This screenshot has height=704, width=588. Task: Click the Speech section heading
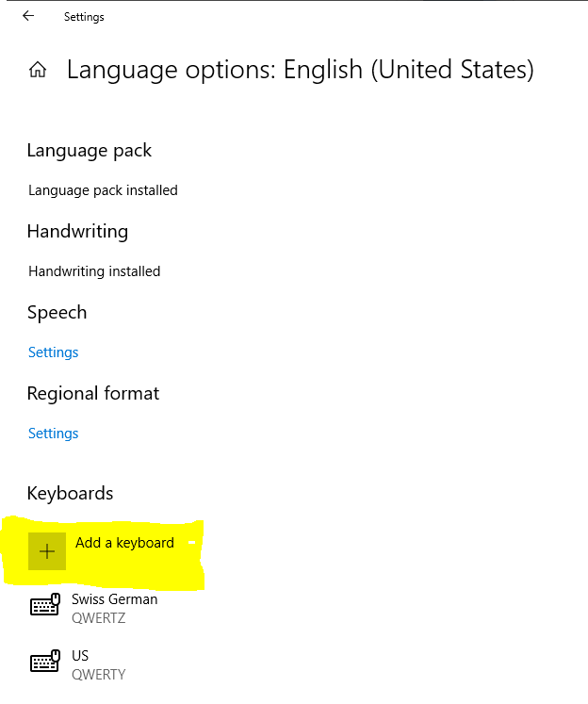[57, 313]
